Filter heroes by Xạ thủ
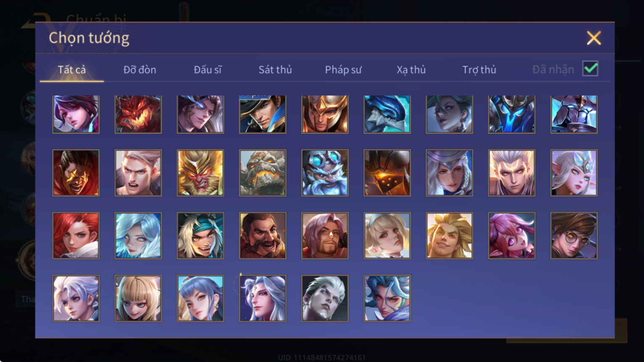Image resolution: width=644 pixels, height=362 pixels. click(x=411, y=70)
